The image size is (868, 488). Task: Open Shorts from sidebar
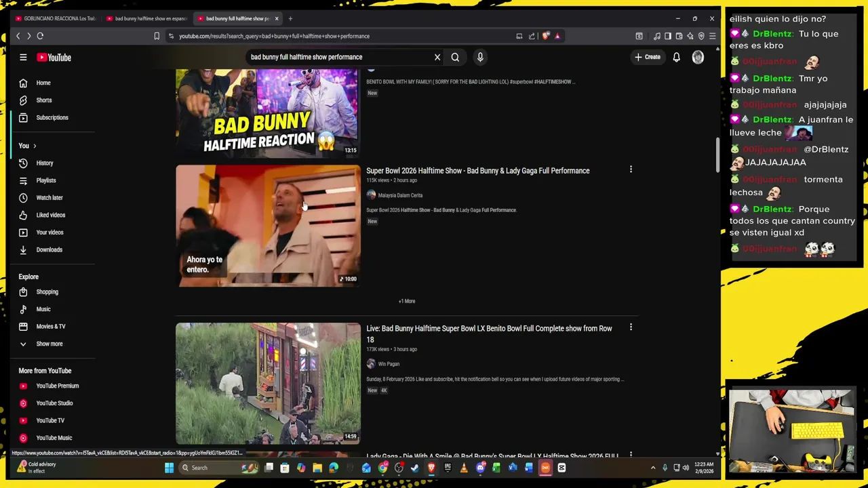click(x=44, y=100)
